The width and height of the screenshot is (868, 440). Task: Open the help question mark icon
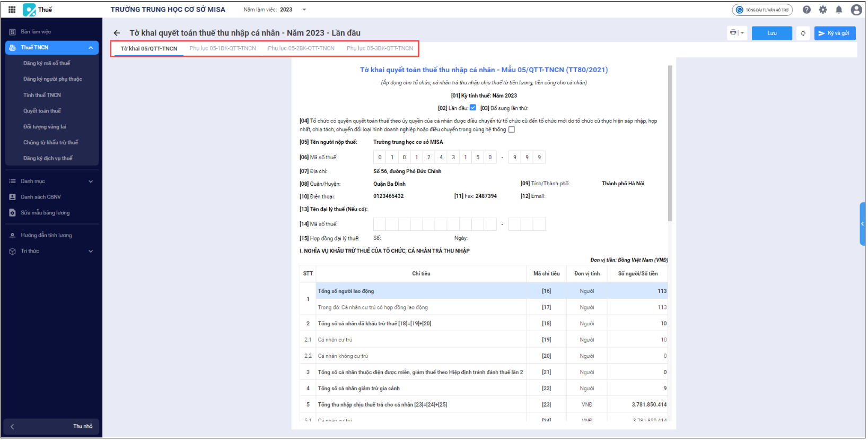coord(806,10)
